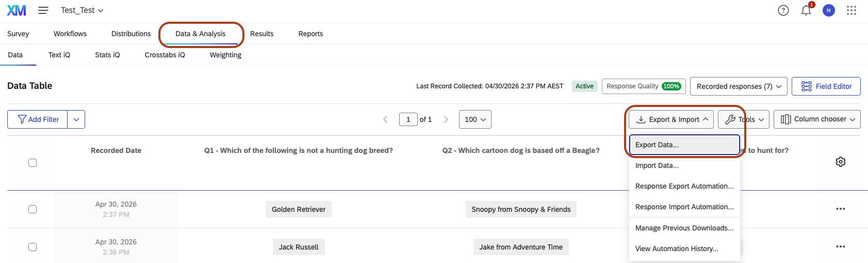Open the Text iQ sub-tab
This screenshot has width=868, height=263.
coord(59,55)
